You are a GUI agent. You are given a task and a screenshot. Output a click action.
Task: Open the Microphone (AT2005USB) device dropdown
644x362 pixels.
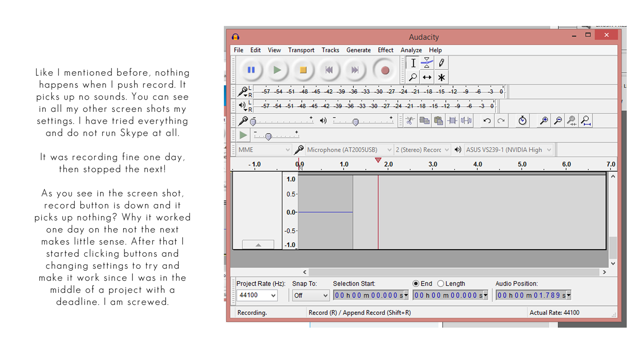pyautogui.click(x=349, y=150)
